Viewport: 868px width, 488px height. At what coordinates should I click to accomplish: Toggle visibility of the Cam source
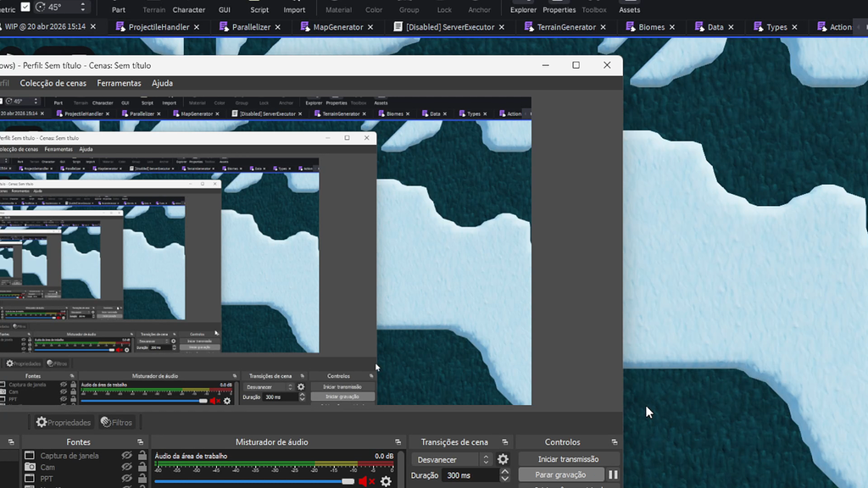click(x=127, y=467)
